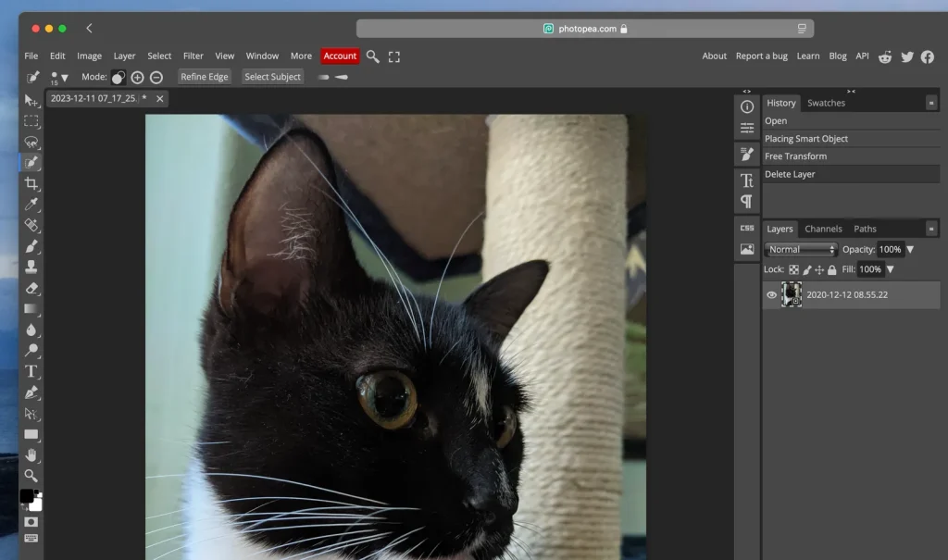Image resolution: width=948 pixels, height=560 pixels.
Task: Open the Gradient tool
Action: click(31, 308)
